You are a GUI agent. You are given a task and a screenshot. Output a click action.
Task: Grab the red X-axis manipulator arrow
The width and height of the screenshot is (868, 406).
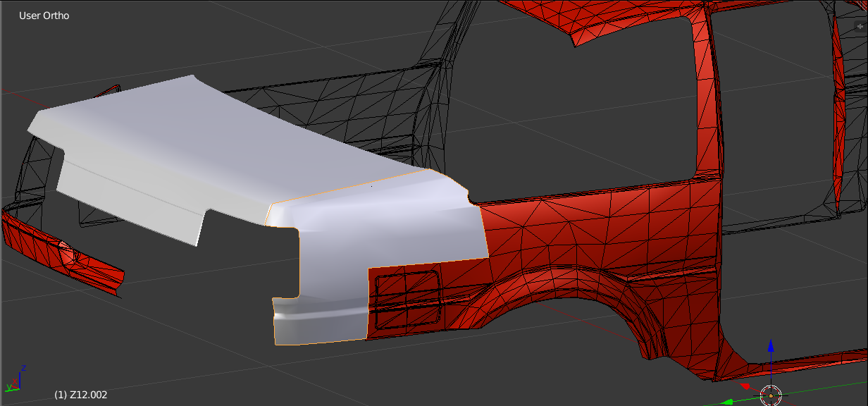coord(747,386)
